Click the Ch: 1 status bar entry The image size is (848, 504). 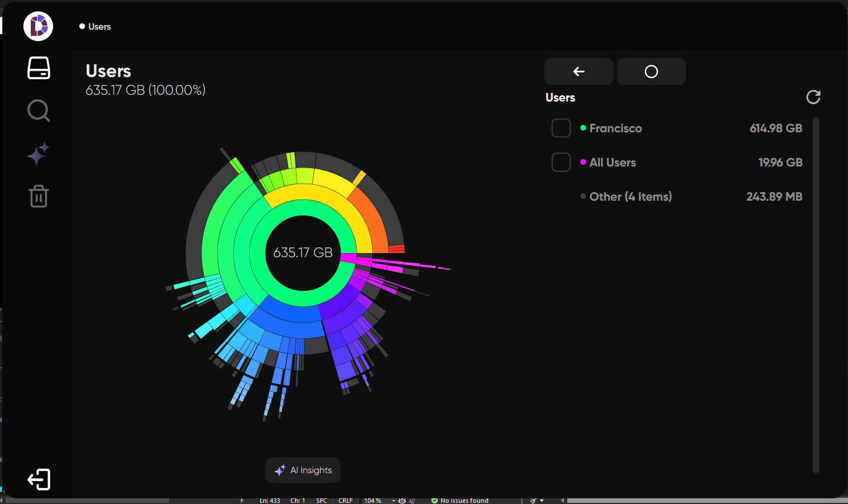coord(298,501)
